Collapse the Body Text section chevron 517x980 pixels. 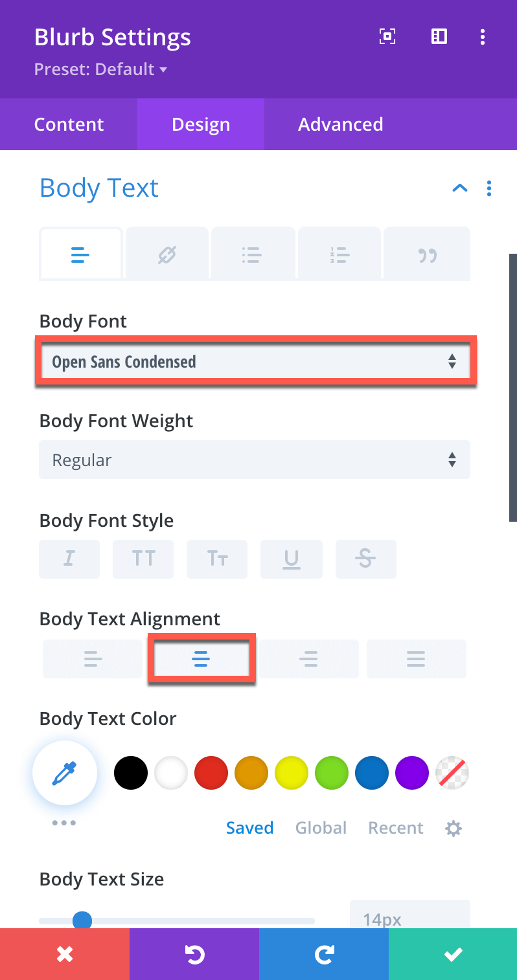(x=459, y=188)
